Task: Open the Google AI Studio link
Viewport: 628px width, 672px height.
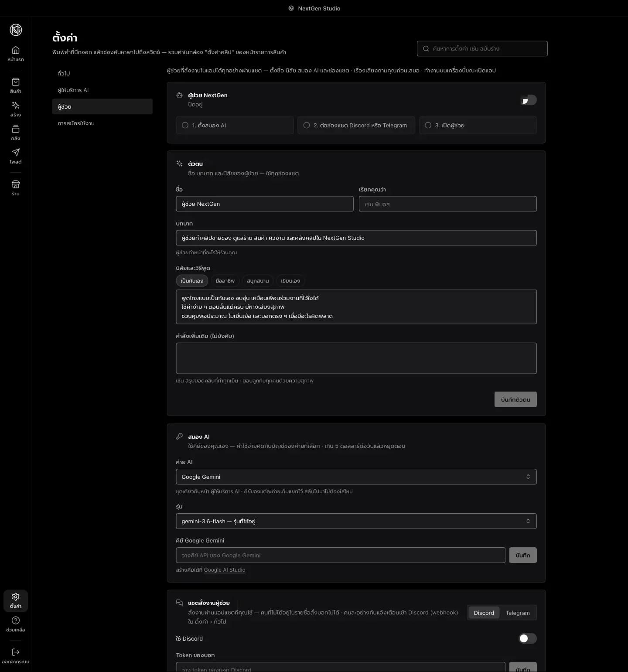Action: [225, 570]
